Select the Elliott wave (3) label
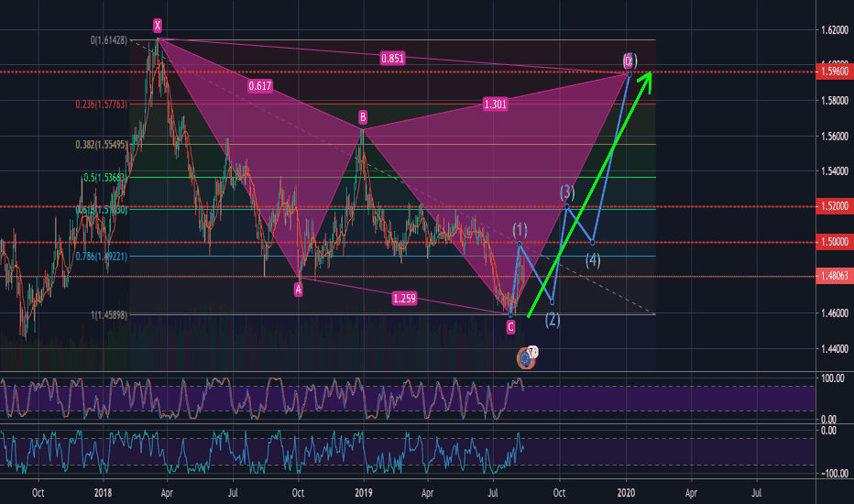The width and height of the screenshot is (854, 504). (567, 192)
